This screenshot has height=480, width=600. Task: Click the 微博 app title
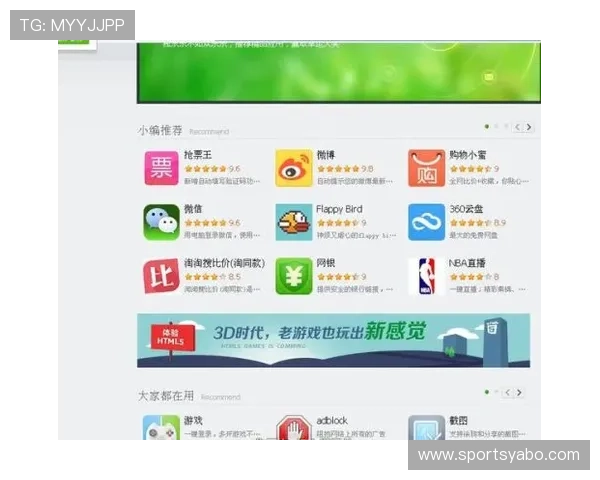point(326,155)
